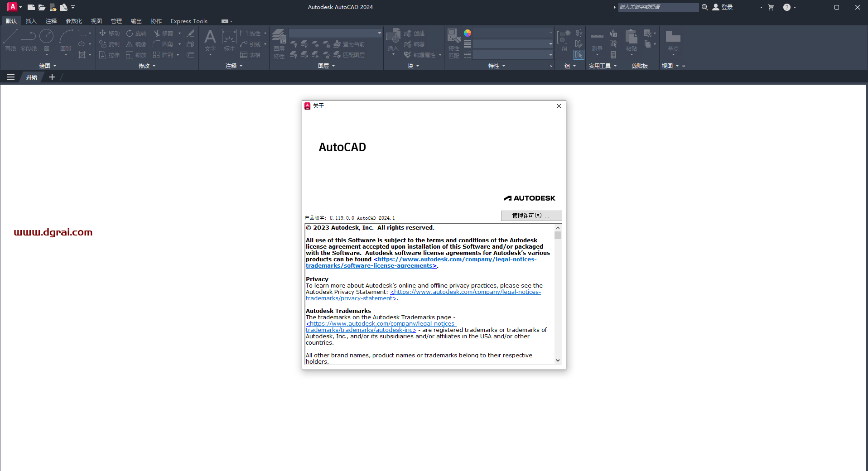The width and height of the screenshot is (868, 471).
Task: Expand the 绘图 (Draw) panel
Action: pos(48,66)
